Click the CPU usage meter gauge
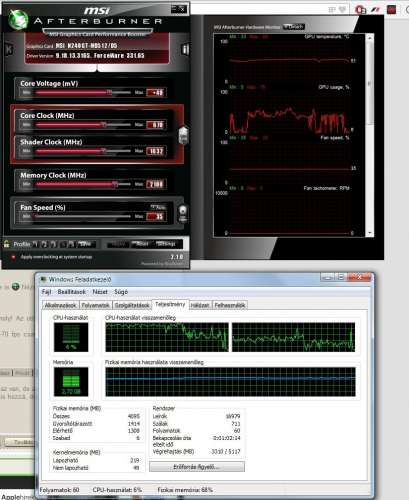Screen dimensions: 409x500 point(71,337)
